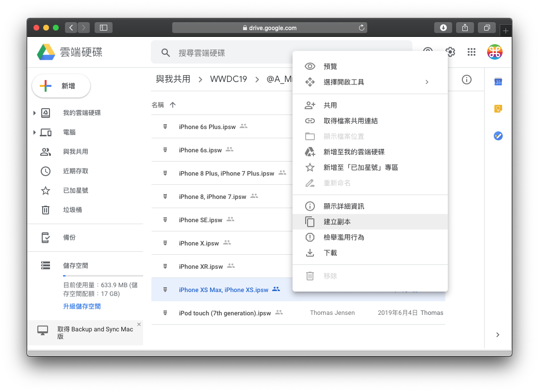Click WWDC19 breadcrumb
Screen dimensions: 539x392
[229, 79]
